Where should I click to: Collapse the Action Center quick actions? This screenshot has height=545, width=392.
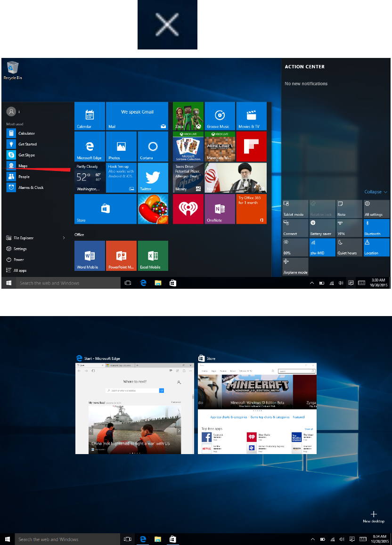(x=376, y=192)
